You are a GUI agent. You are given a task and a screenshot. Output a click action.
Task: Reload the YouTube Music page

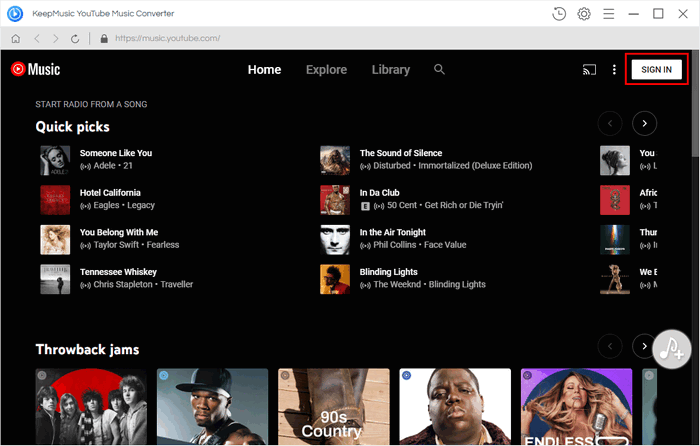[x=75, y=39]
